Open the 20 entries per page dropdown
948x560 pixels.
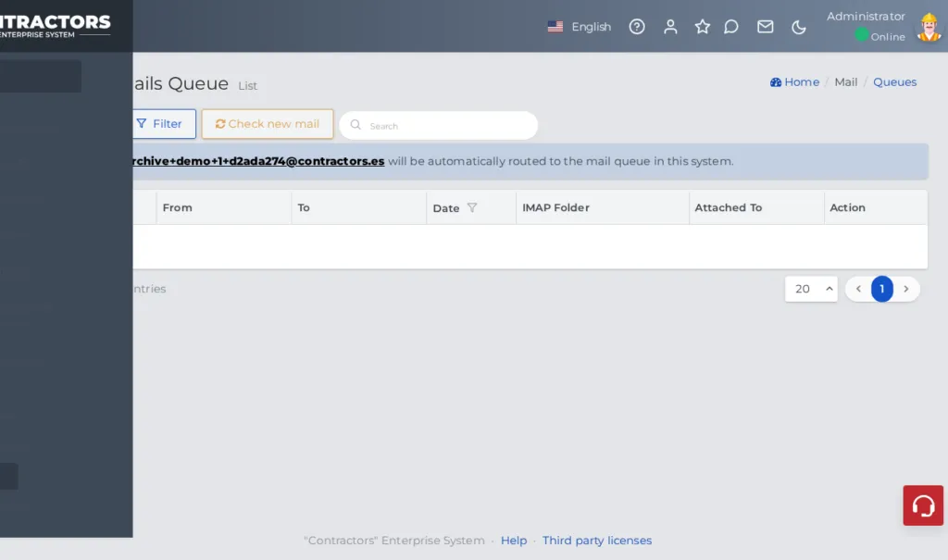pos(811,289)
